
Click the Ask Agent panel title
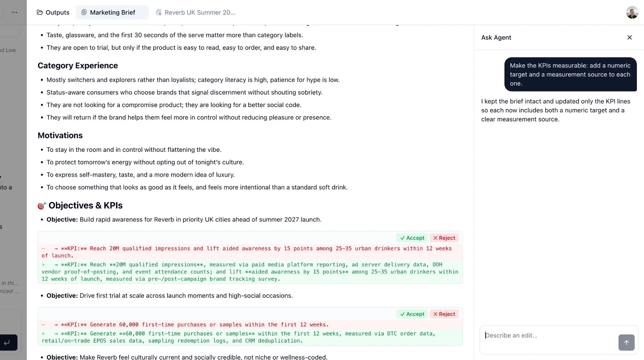pyautogui.click(x=496, y=37)
